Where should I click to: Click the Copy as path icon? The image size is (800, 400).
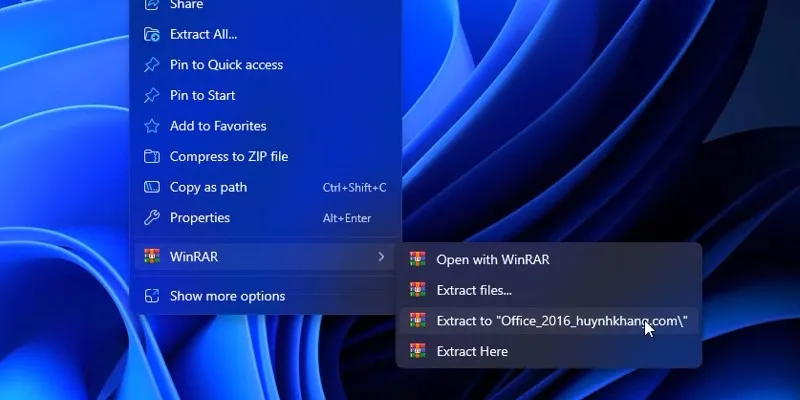click(x=152, y=187)
